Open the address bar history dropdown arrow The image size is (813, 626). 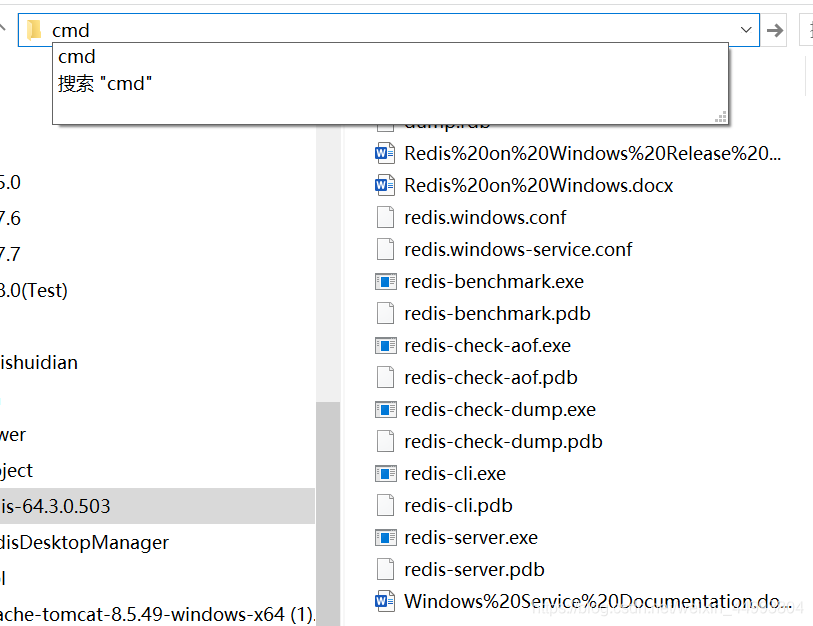(746, 30)
